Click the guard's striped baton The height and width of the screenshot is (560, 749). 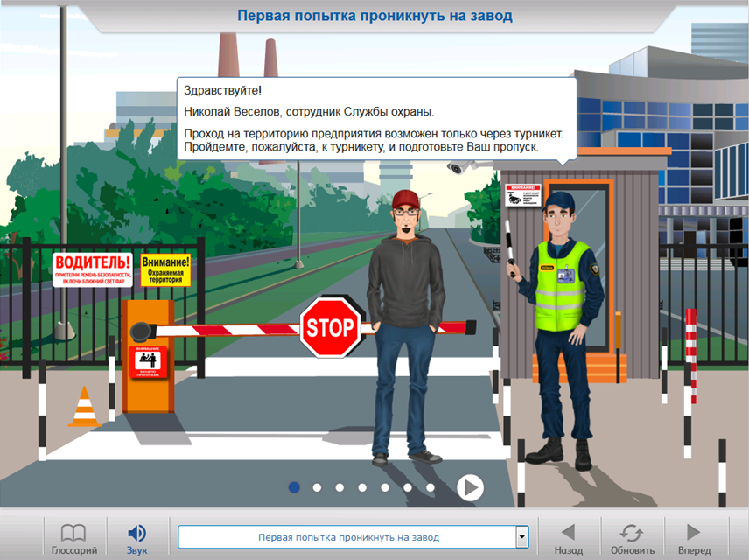point(509,248)
